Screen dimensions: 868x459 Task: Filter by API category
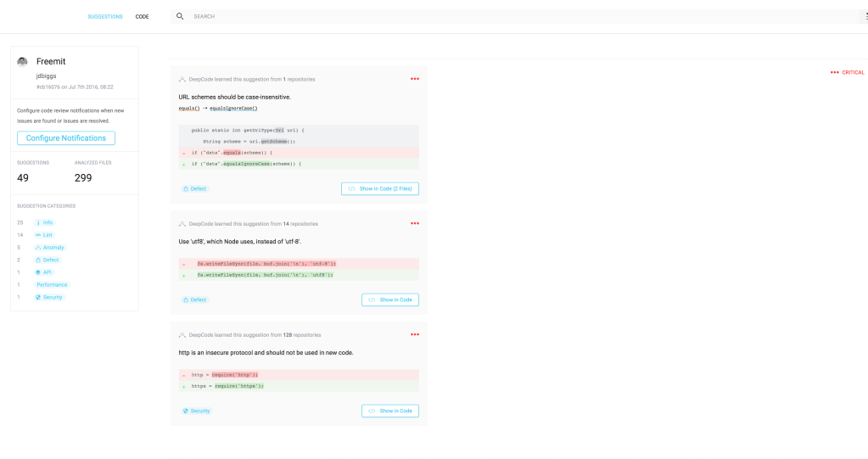pyautogui.click(x=44, y=272)
